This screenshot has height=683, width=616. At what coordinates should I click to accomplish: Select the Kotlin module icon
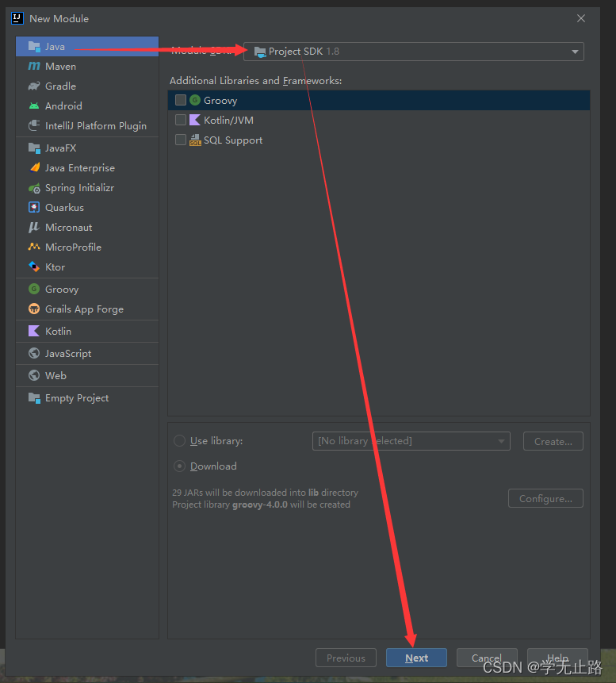34,331
